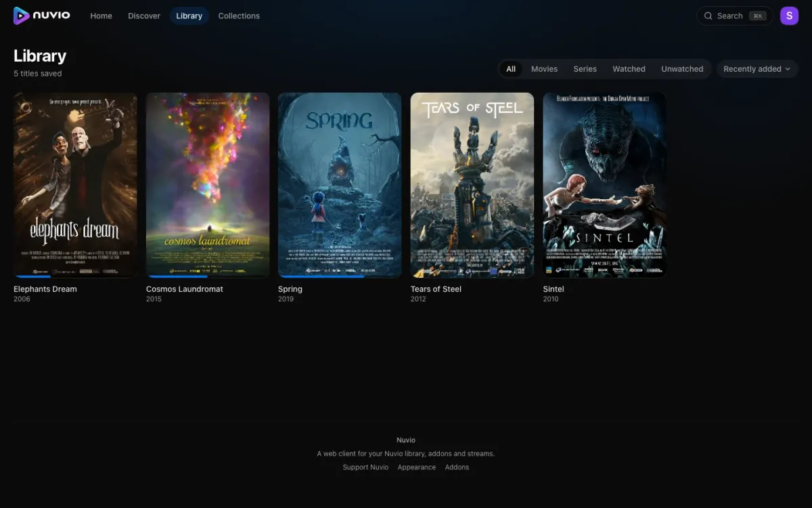The image size is (812, 508).
Task: Open the Home nav item
Action: pos(101,16)
